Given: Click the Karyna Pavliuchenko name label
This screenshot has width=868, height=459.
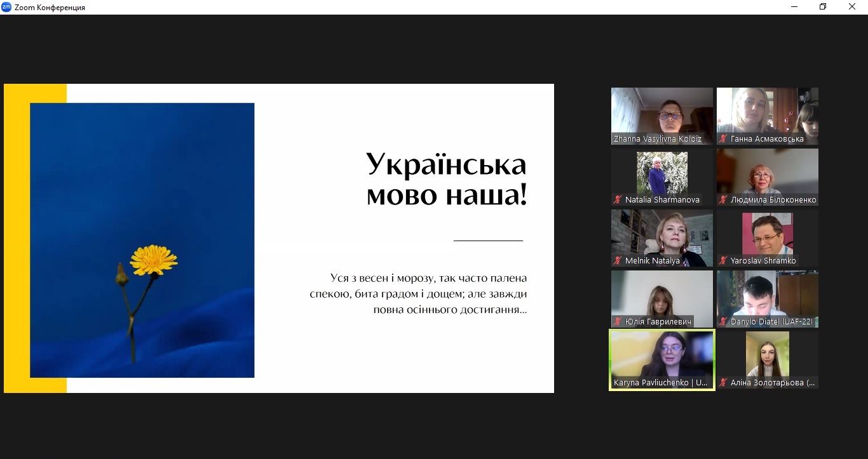Looking at the screenshot, I should (x=660, y=383).
